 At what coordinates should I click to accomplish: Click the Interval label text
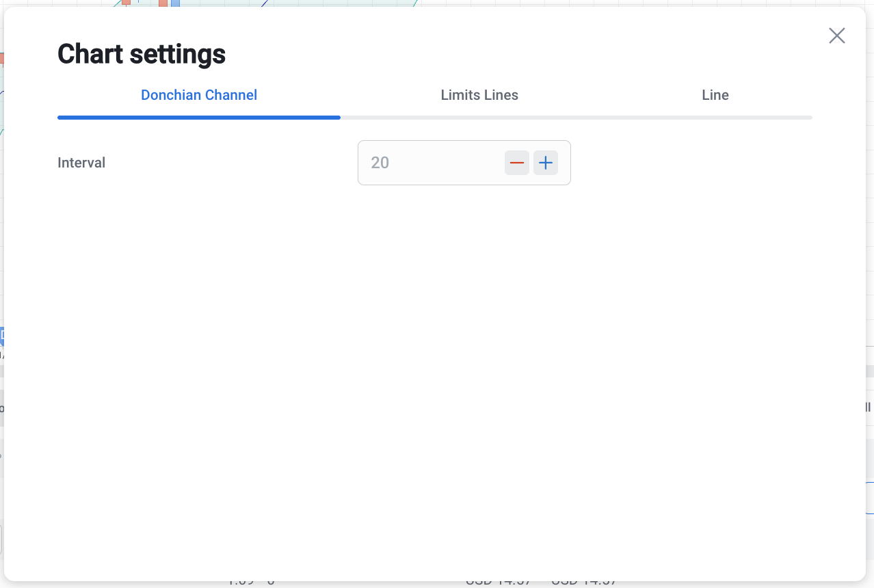pos(81,163)
